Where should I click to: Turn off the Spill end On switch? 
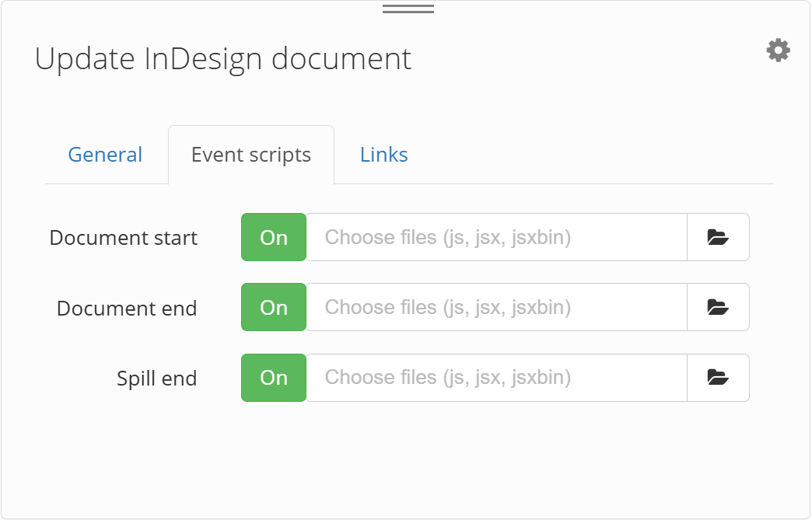click(273, 378)
